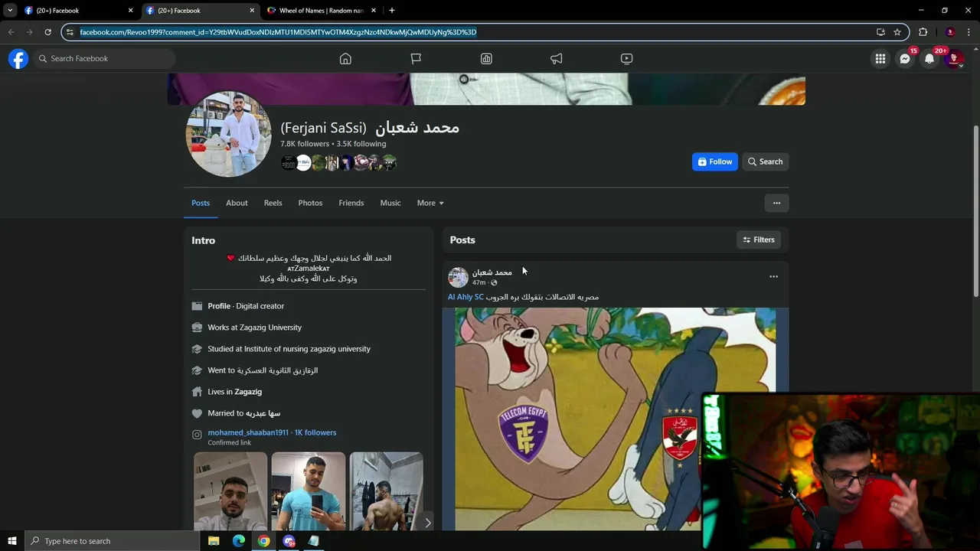The height and width of the screenshot is (551, 980).
Task: Click the page vertical scrollbar
Action: (975, 210)
